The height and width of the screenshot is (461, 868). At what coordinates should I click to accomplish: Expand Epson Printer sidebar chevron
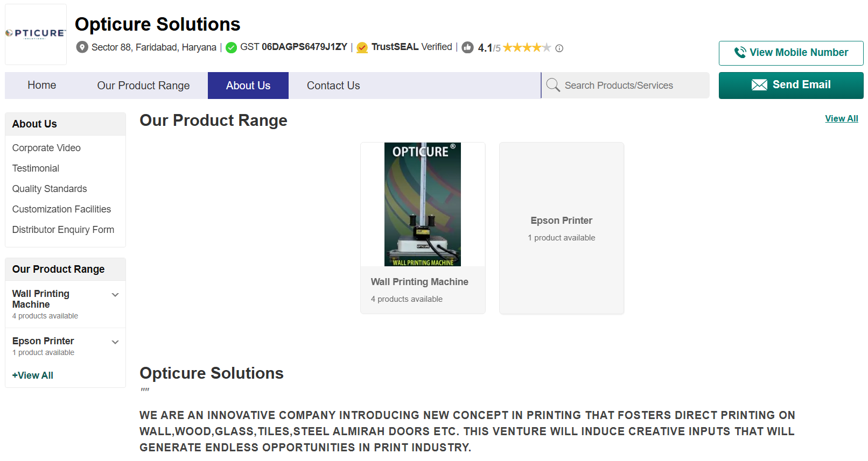coord(115,342)
